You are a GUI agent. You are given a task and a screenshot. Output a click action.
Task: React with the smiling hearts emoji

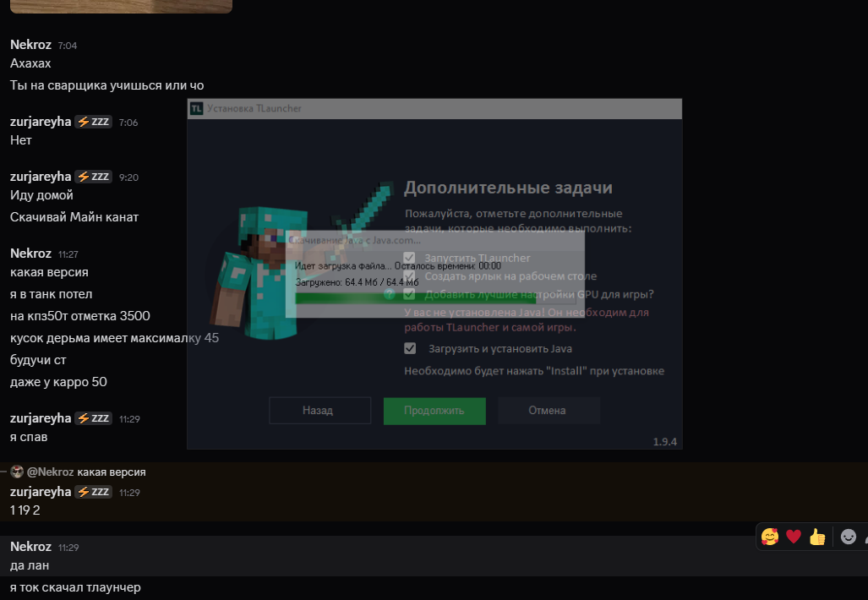(769, 537)
